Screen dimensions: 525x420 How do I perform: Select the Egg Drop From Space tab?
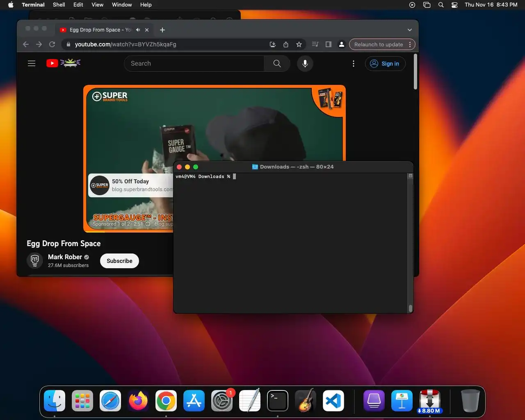click(x=100, y=30)
